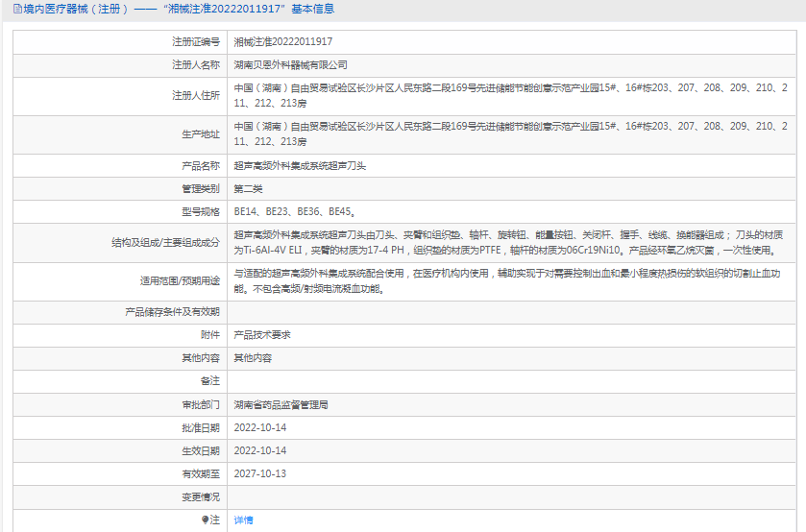This screenshot has width=806, height=532.
Task: Click the 生产地址 label
Action: pos(201,134)
